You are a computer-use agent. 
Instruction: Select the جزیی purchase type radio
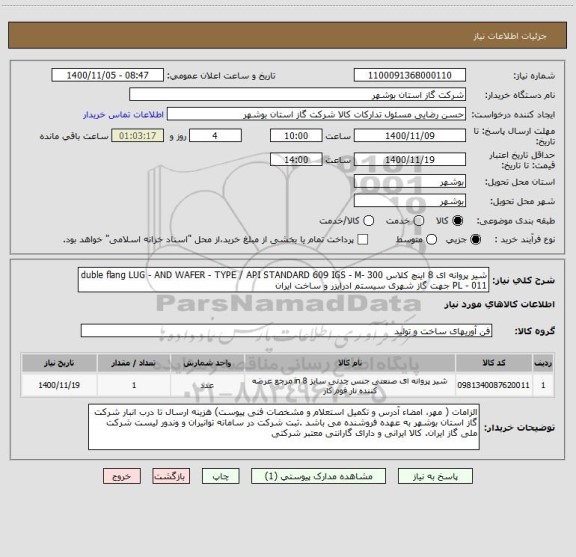[x=475, y=240]
